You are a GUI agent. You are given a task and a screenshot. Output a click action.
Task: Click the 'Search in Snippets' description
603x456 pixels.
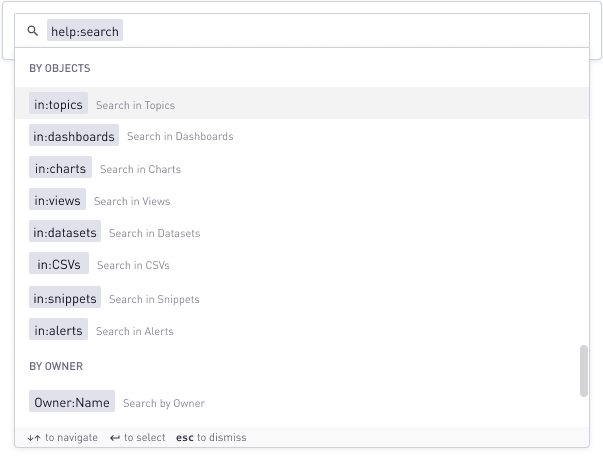154,299
